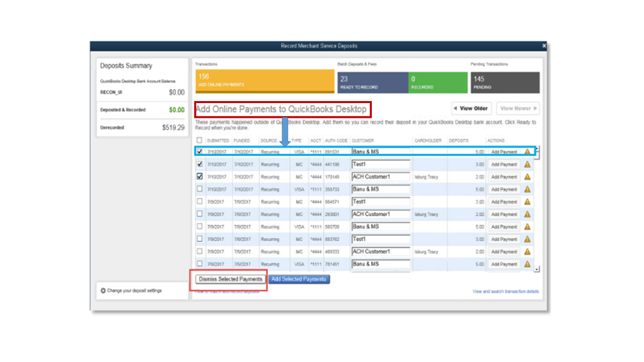Switch to the 0 Recorded tab
The height and width of the screenshot is (362, 644).
(438, 82)
